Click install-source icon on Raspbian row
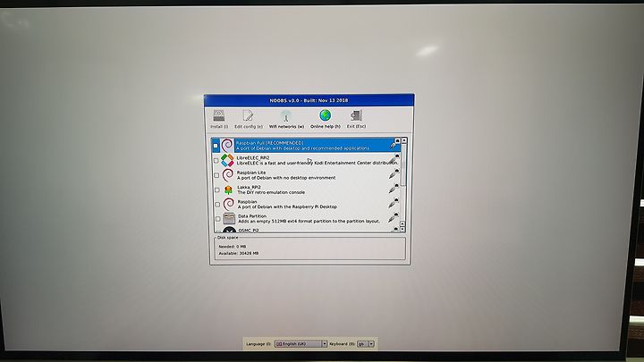This screenshot has width=644, height=362. pos(394,203)
